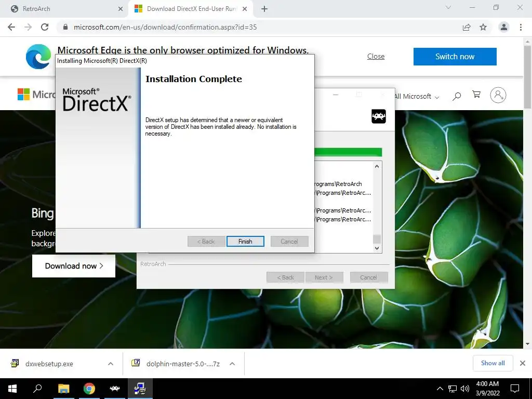The image size is (532, 399).
Task: Click Close link in Edge banner
Action: (376, 56)
